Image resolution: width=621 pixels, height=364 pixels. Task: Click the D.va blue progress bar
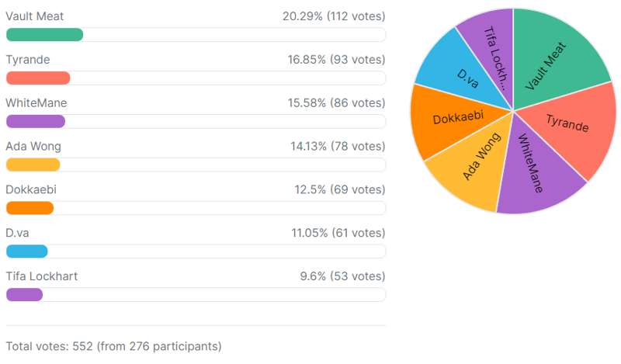click(27, 251)
